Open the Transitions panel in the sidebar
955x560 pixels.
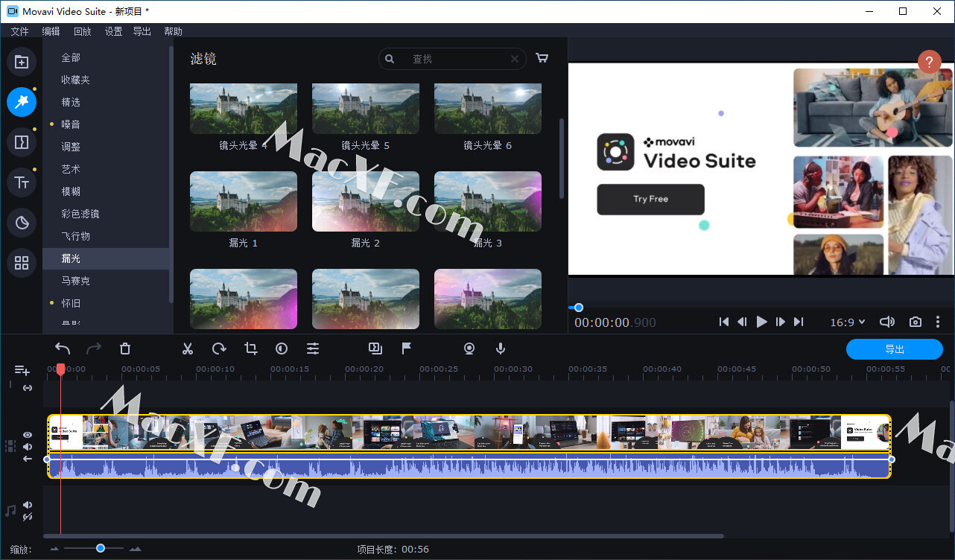(x=22, y=142)
